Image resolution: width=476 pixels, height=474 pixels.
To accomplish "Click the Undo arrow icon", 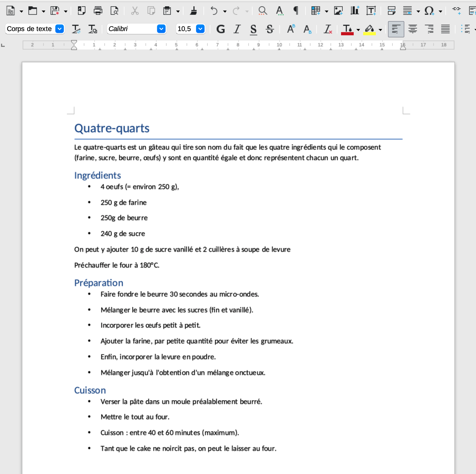I will (x=214, y=11).
